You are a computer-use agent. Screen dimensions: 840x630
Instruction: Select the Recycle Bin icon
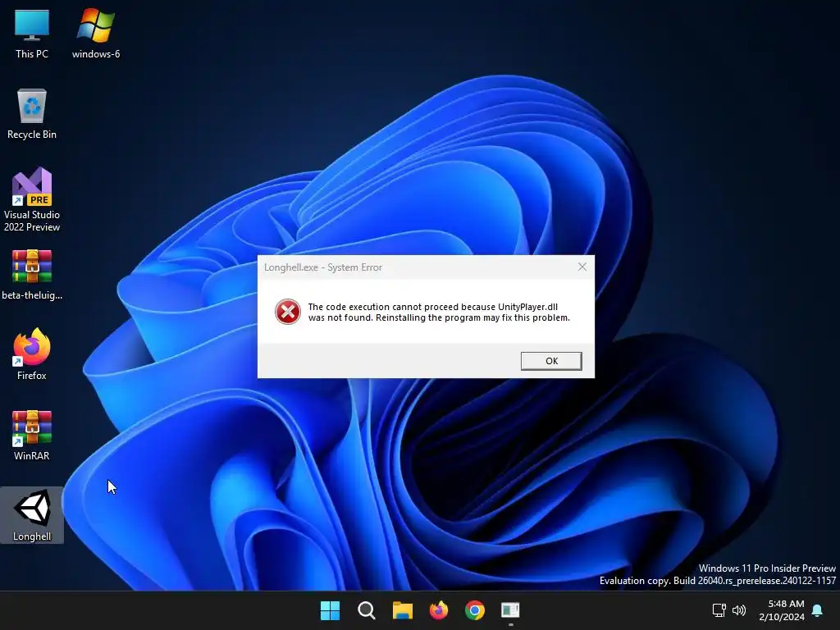[32, 114]
